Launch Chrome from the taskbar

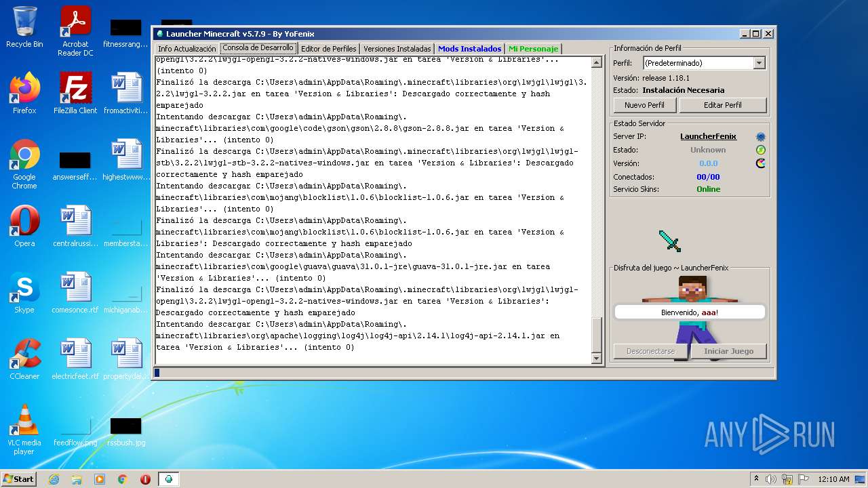click(x=123, y=479)
